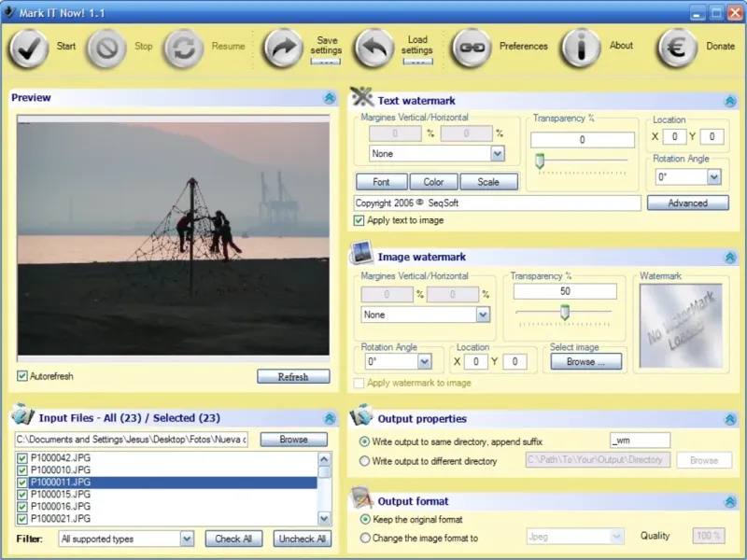Uncheck the P1000015.JPG checkbox
Screen dimensions: 747x560
(x=21, y=495)
